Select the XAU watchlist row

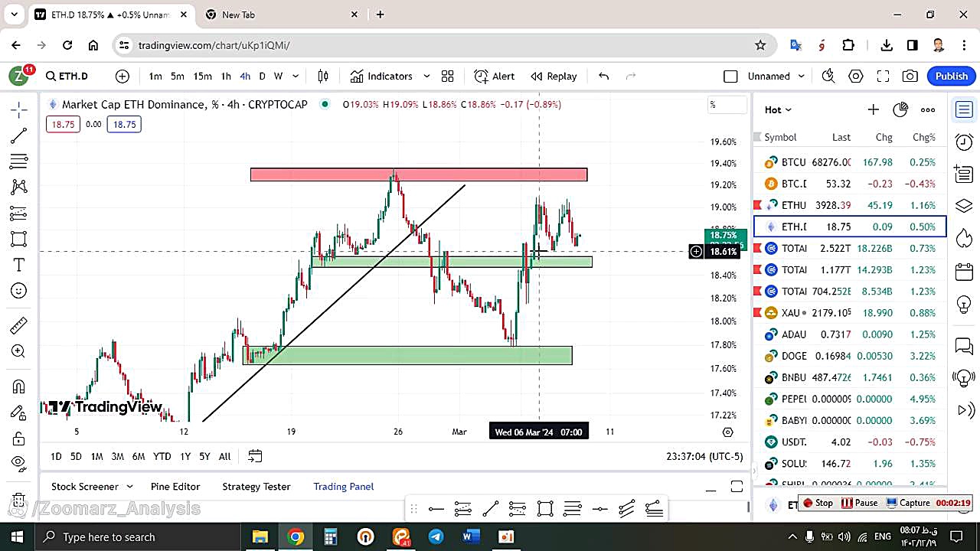[850, 312]
